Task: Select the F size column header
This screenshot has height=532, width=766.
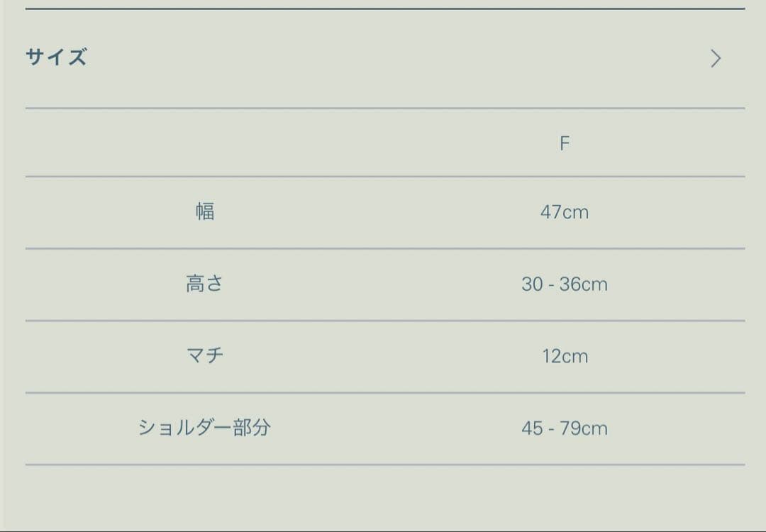Action: pos(565,143)
